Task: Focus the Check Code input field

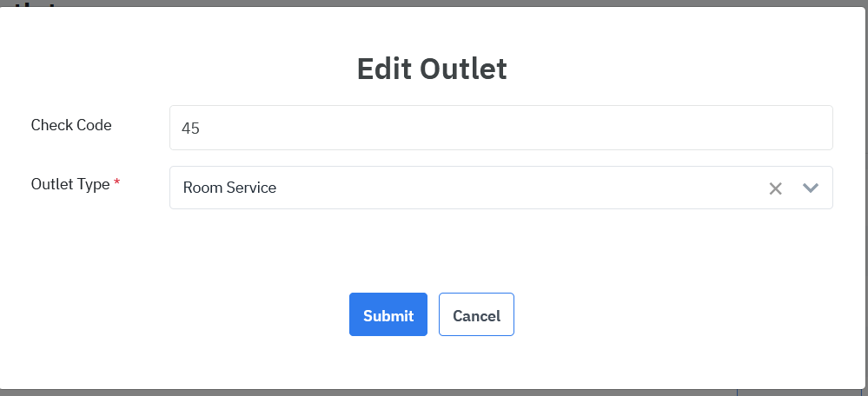Action: (x=500, y=128)
